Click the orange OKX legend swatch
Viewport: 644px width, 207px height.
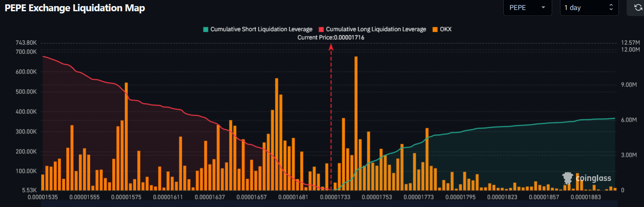pyautogui.click(x=435, y=29)
